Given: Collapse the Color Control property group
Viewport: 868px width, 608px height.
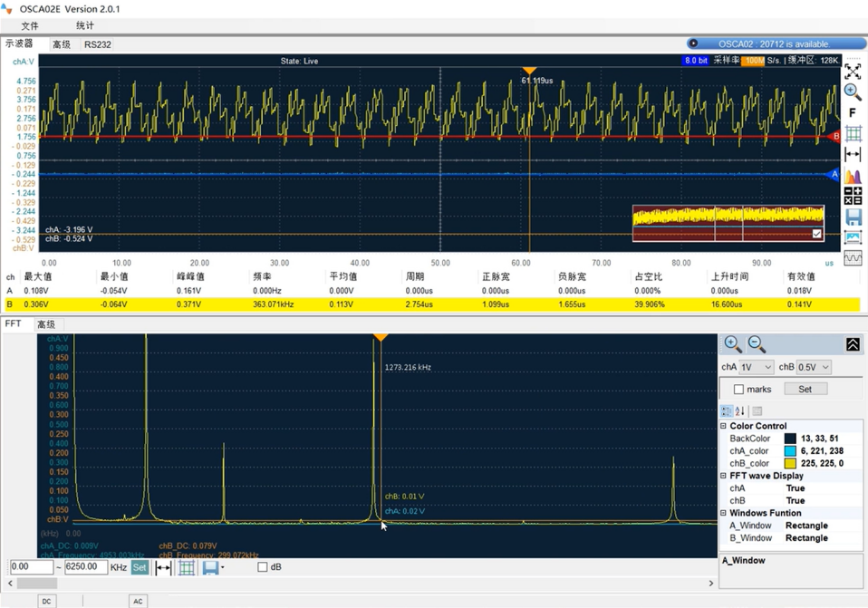Looking at the screenshot, I should 724,426.
